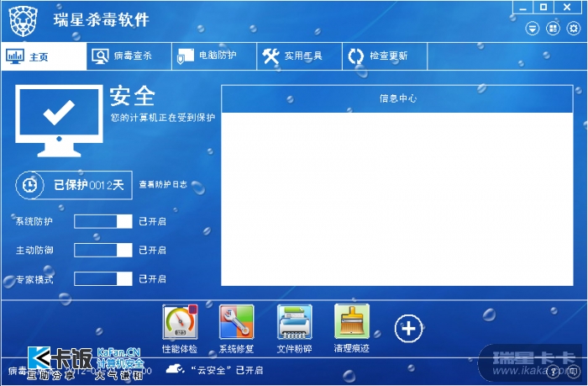
Task: Open the 系统修复 system repair tool
Action: (237, 329)
